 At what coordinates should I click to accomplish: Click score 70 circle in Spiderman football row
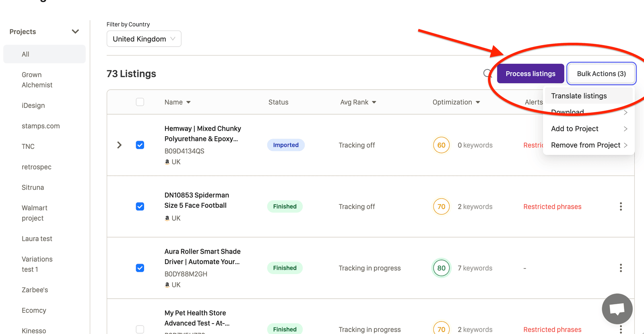tap(441, 207)
